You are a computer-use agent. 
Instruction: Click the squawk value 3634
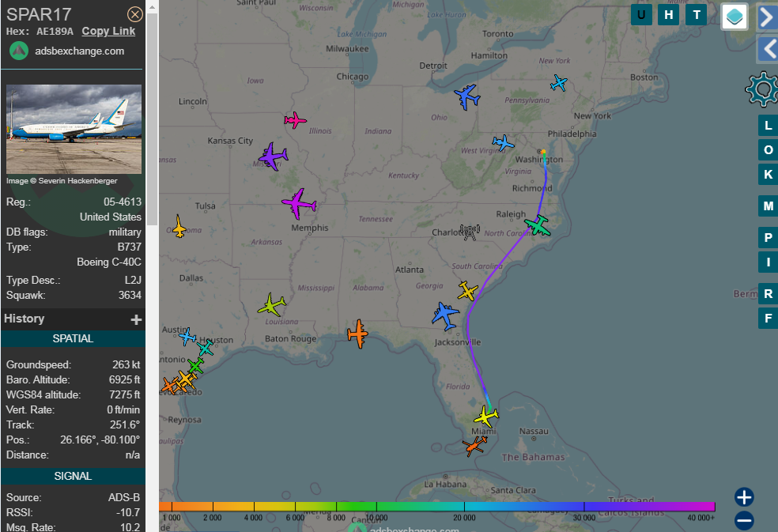tap(130, 296)
